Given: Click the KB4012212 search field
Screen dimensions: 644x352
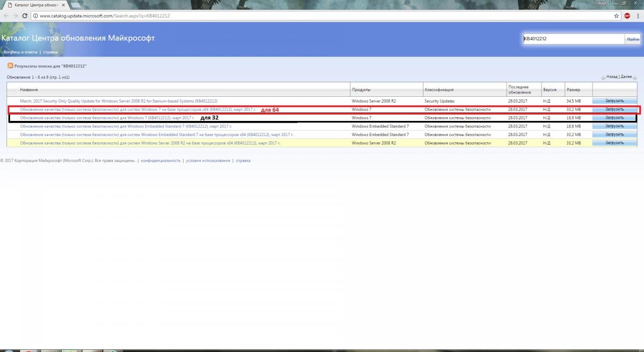Looking at the screenshot, I should coord(574,39).
